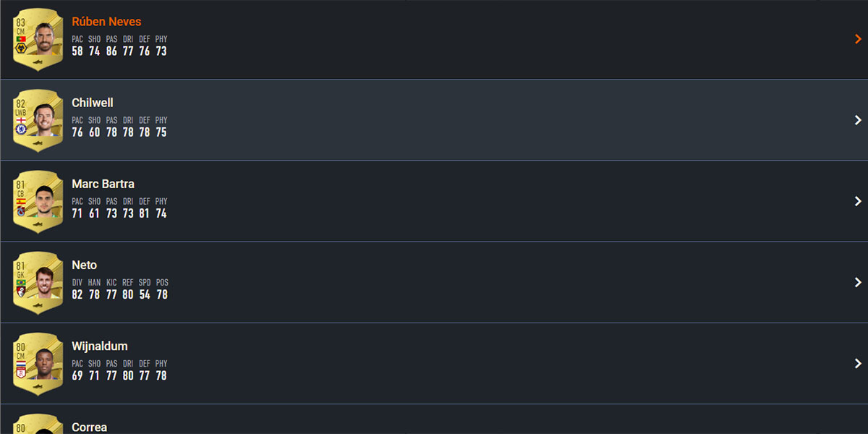Open Chilwell's gold card thumbnail
The image size is (868, 434).
[38, 121]
